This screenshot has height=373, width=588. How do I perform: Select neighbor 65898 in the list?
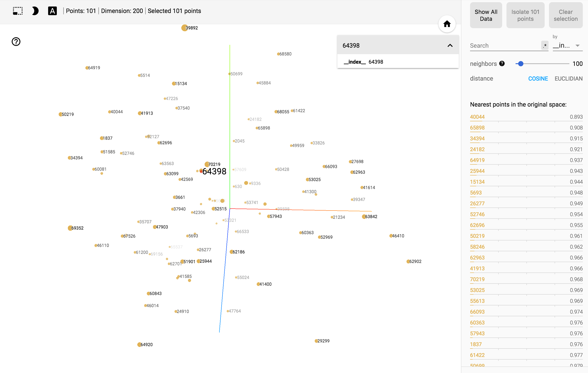526,128
